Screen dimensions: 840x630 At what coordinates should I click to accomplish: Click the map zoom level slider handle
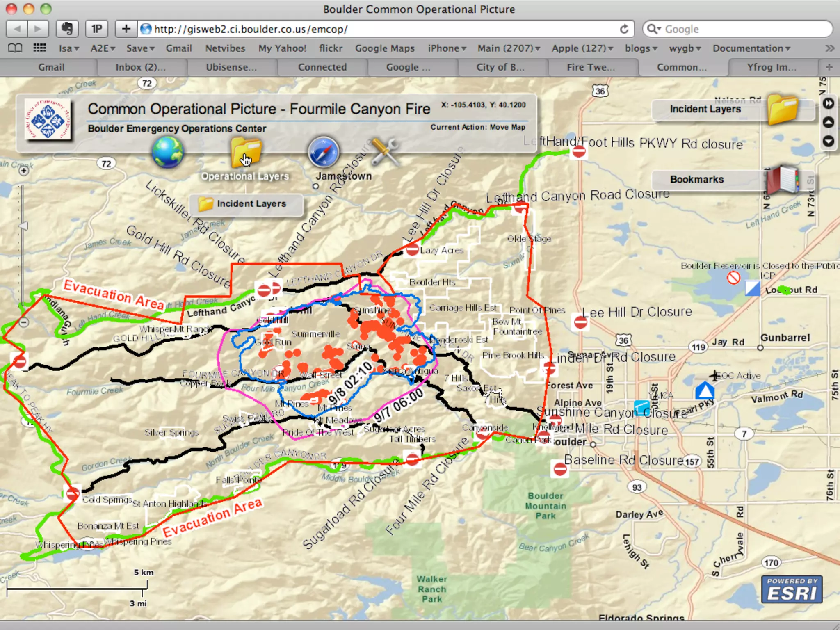23,226
